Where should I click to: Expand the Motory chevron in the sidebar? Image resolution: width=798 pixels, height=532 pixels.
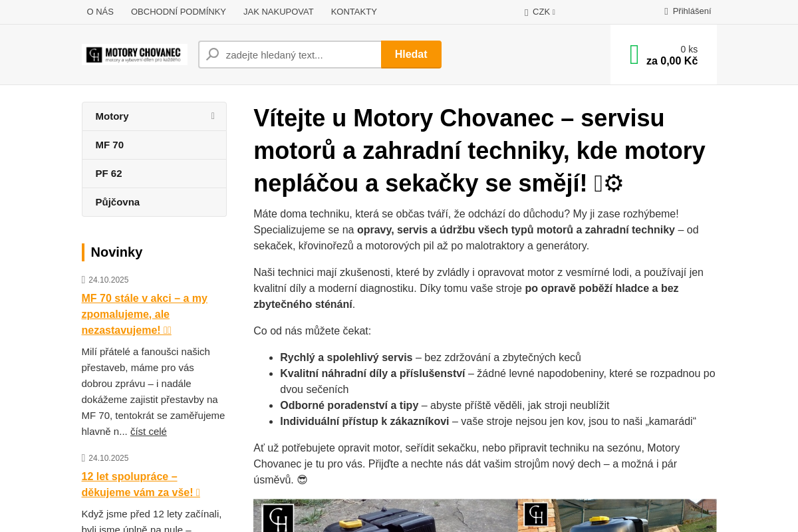click(212, 116)
